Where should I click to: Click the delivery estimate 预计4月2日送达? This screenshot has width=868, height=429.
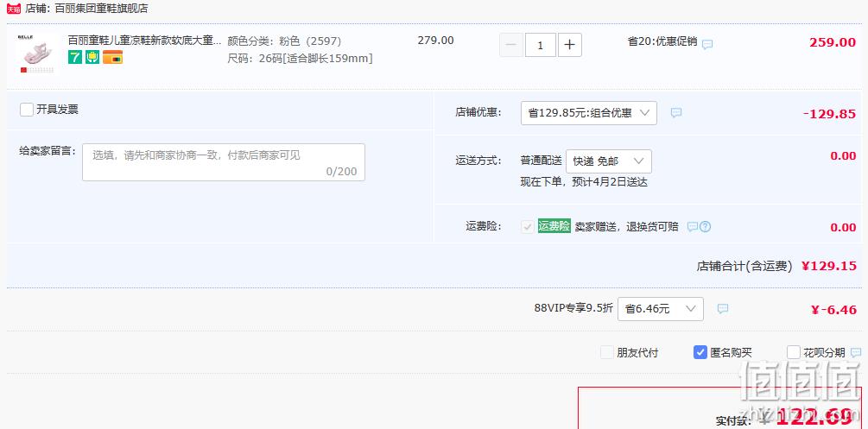point(609,182)
